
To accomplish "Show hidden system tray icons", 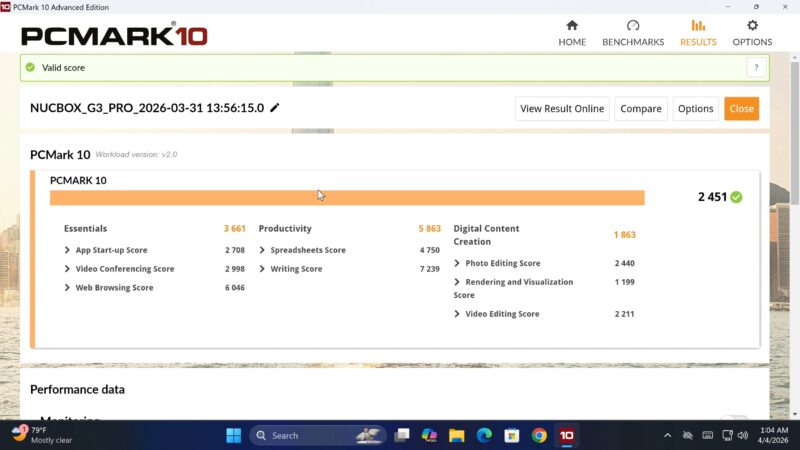I will click(x=667, y=435).
